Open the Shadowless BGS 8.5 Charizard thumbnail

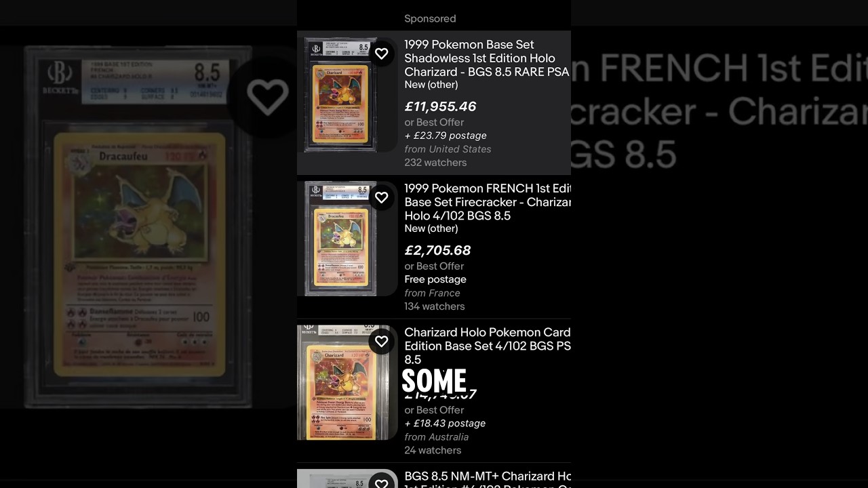click(x=340, y=95)
